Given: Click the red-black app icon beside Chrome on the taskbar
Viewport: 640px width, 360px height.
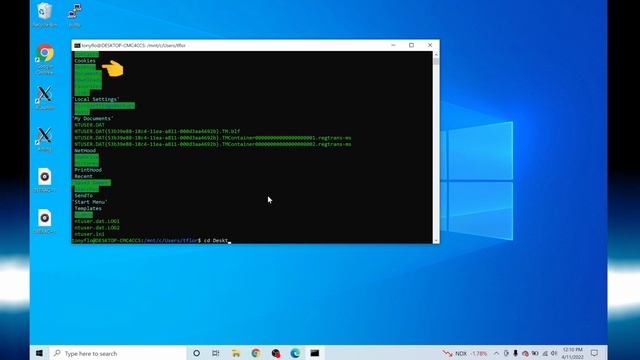Looking at the screenshot, I should (x=276, y=353).
